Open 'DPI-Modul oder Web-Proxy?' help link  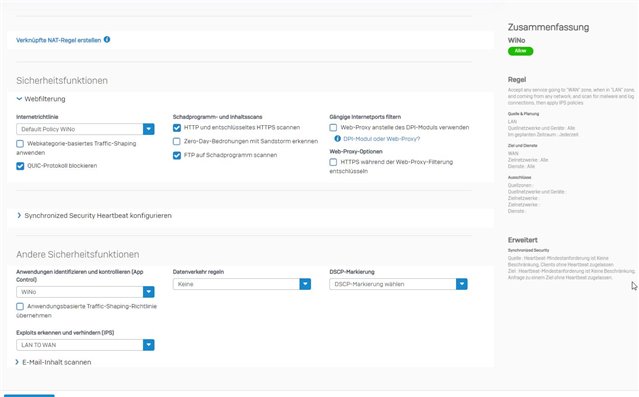coord(381,139)
